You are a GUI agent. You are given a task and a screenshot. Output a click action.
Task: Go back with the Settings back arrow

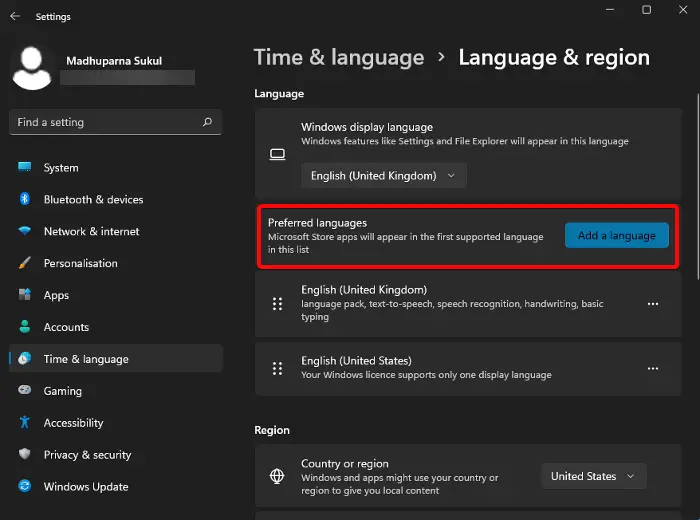[15, 16]
